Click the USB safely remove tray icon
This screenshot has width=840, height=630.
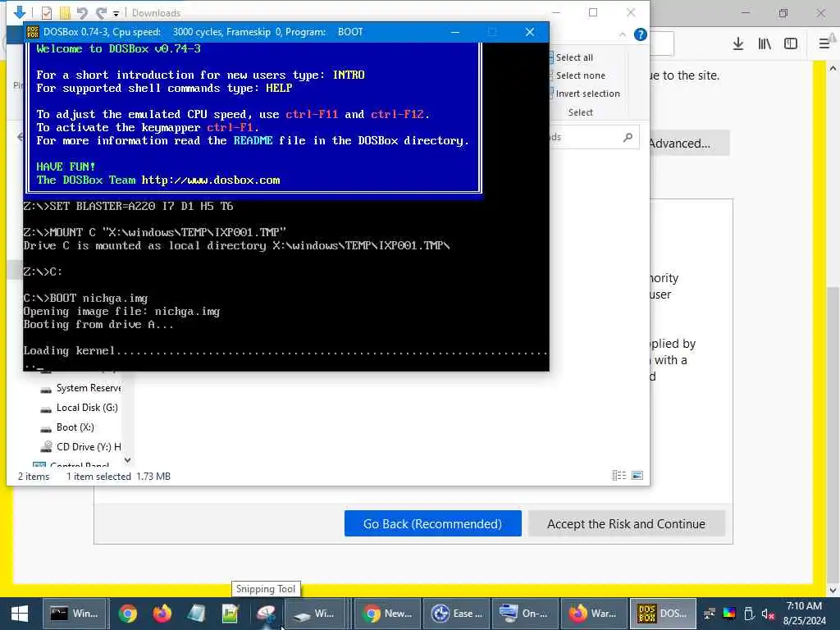tap(749, 614)
